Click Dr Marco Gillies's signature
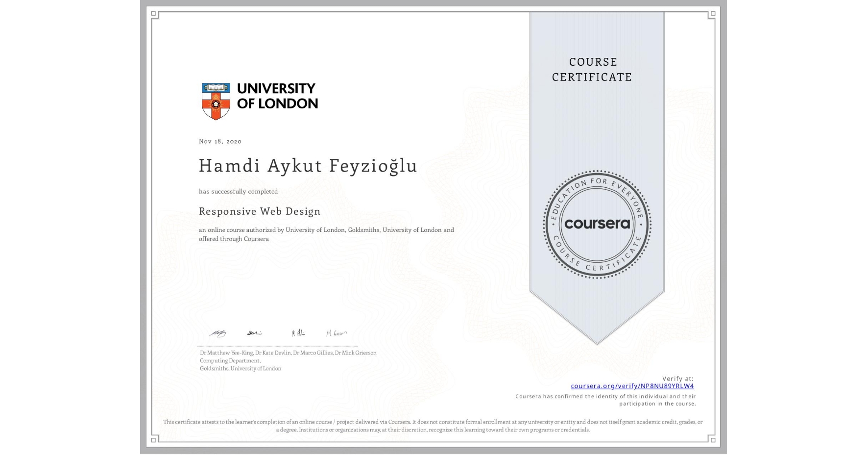 (297, 332)
